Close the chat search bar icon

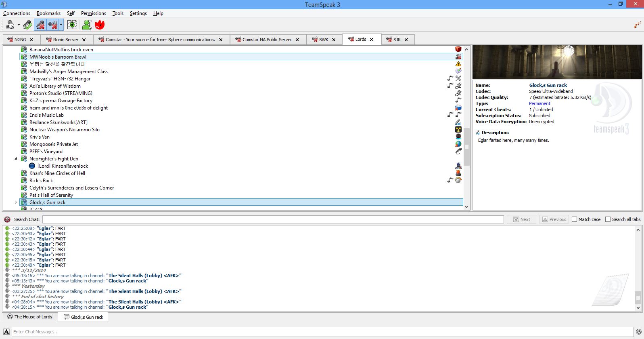[x=7, y=219]
